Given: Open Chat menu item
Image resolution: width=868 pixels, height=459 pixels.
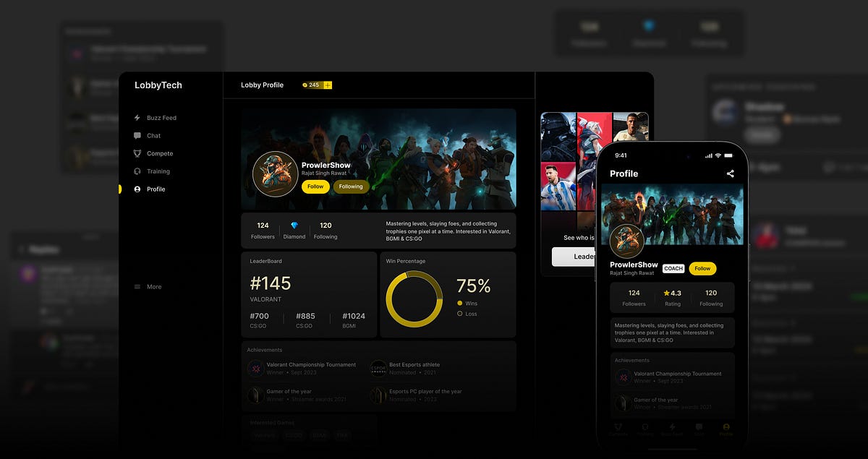Looking at the screenshot, I should [x=148, y=135].
